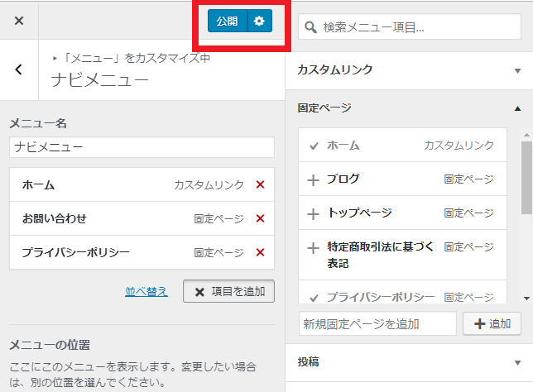
Task: Delete お問い合わせ menu item via red X
Action: tap(260, 218)
